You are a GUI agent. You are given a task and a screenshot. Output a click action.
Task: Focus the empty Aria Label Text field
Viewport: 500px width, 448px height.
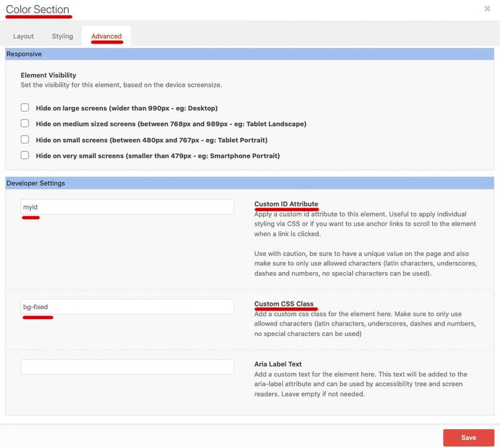(x=127, y=367)
